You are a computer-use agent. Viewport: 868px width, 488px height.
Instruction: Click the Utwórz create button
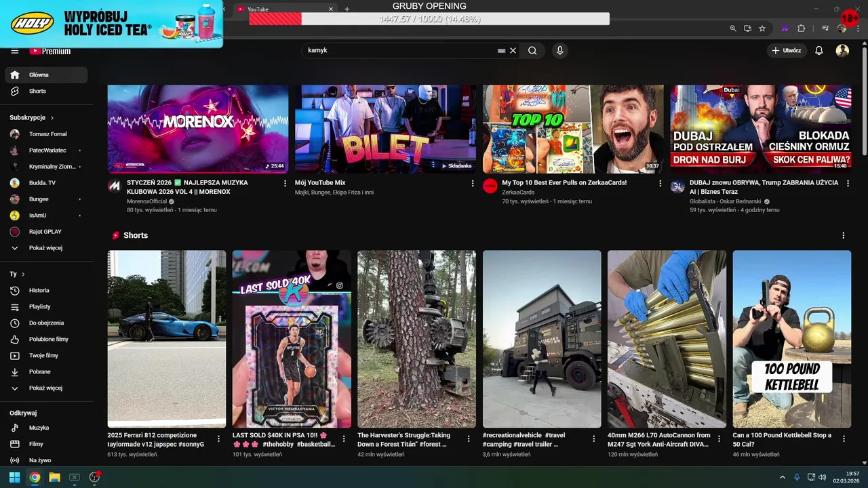point(787,50)
